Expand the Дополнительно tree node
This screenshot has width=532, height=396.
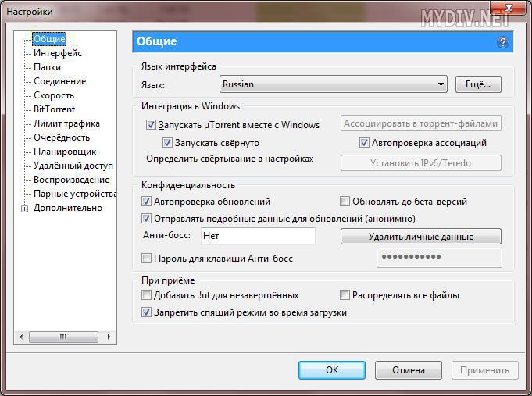[24, 209]
